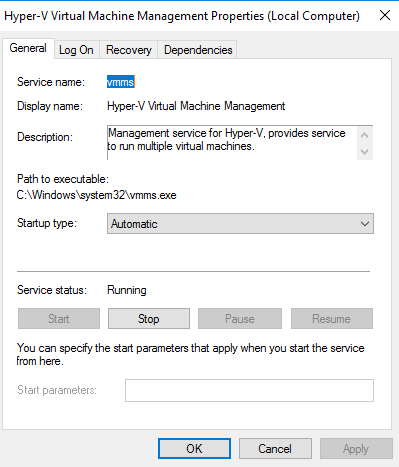Click the Path to executable label
399x467 pixels.
click(63, 179)
